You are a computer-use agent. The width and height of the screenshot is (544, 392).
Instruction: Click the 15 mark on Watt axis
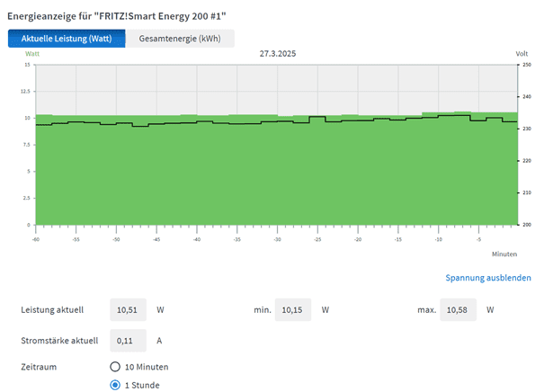(28, 65)
